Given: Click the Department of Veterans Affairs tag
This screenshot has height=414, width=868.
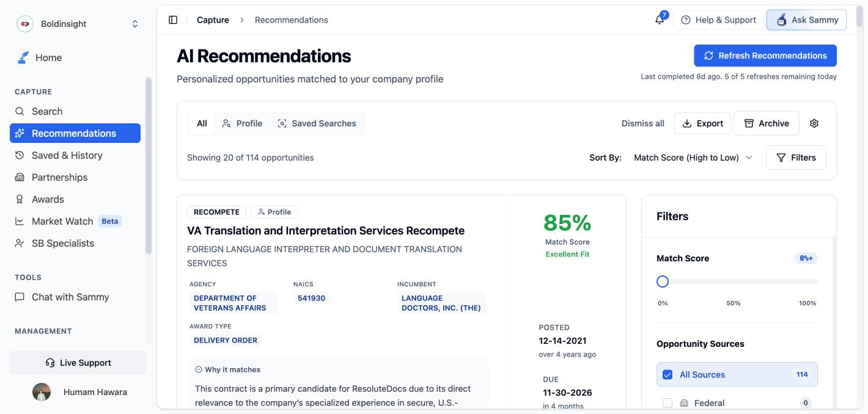Looking at the screenshot, I should 234,303.
